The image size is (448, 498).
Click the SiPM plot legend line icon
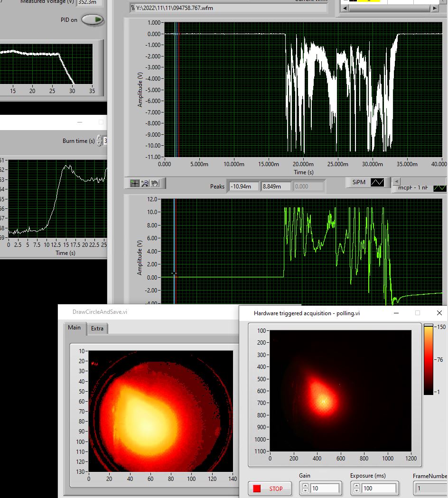(x=377, y=182)
